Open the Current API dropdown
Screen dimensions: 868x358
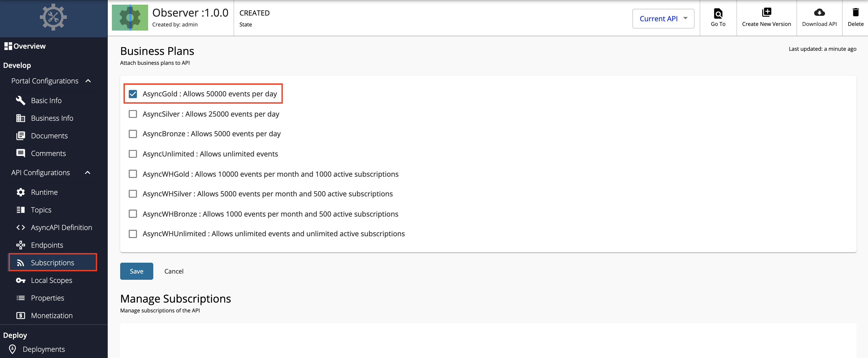click(663, 19)
